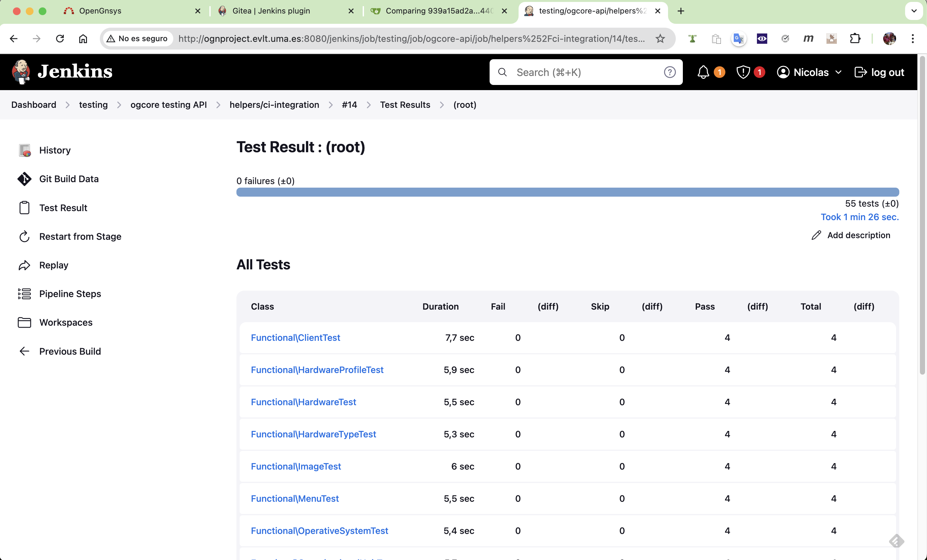Viewport: 927px width, 560px height.
Task: Open Functional\HardwareTypeTest results
Action: tap(313, 434)
